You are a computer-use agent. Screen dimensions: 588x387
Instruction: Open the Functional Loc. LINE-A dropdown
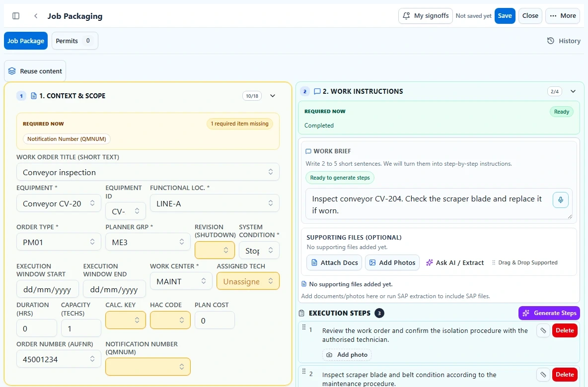pyautogui.click(x=215, y=203)
